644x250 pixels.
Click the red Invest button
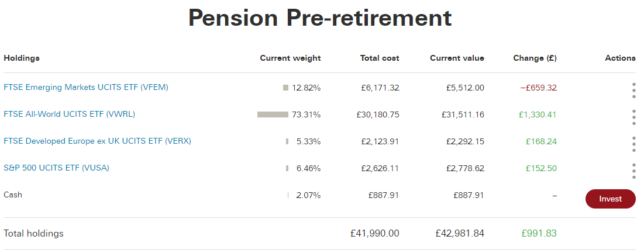pyautogui.click(x=610, y=199)
